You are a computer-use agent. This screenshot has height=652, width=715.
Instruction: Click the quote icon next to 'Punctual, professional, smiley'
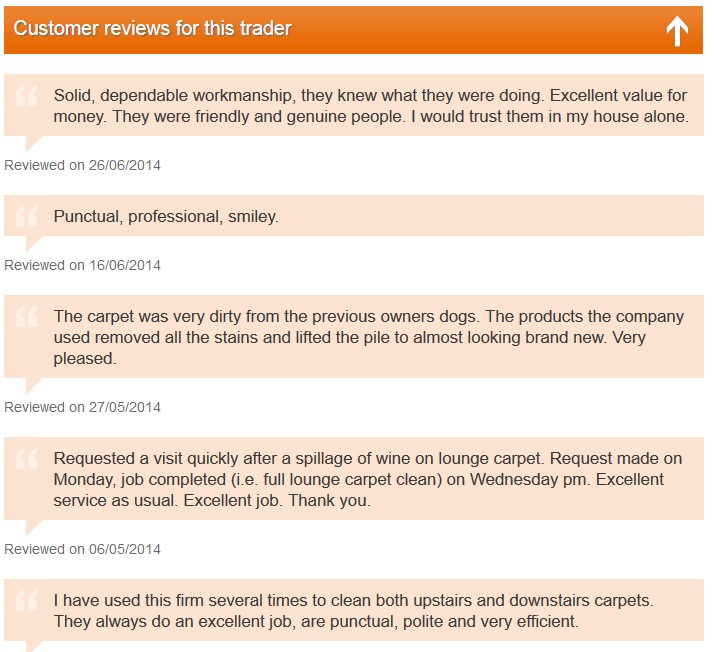coord(27,216)
